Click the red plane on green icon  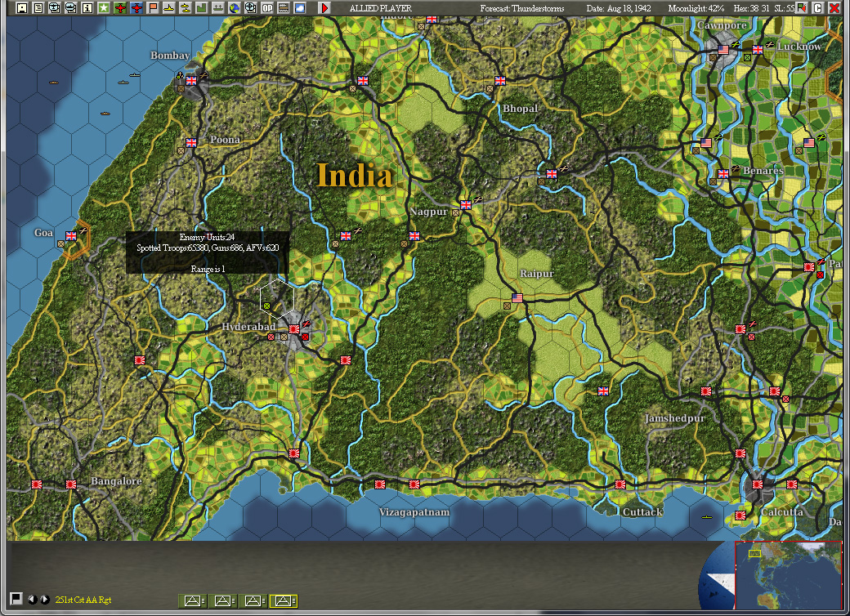(120, 8)
